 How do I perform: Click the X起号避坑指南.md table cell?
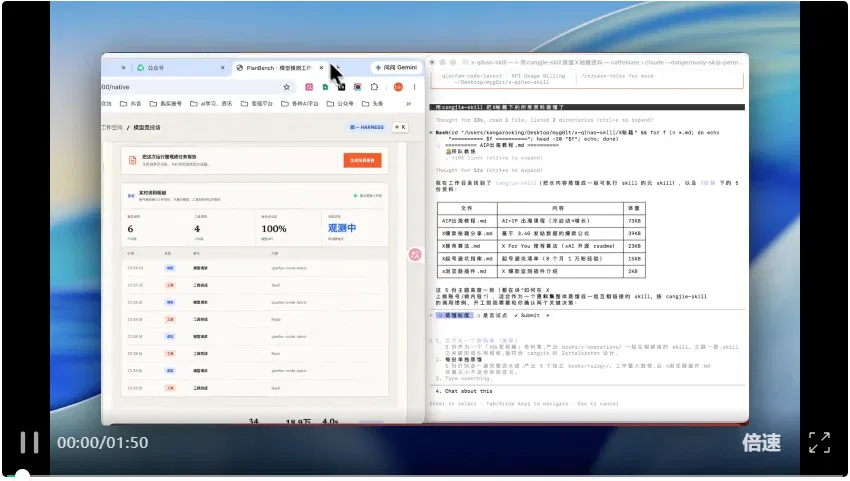467,258
